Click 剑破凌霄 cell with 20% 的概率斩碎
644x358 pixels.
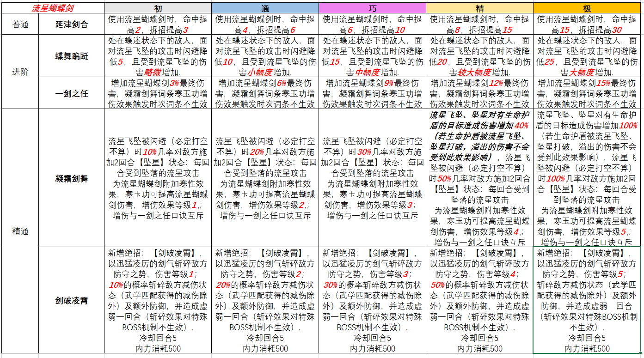pos(265,300)
